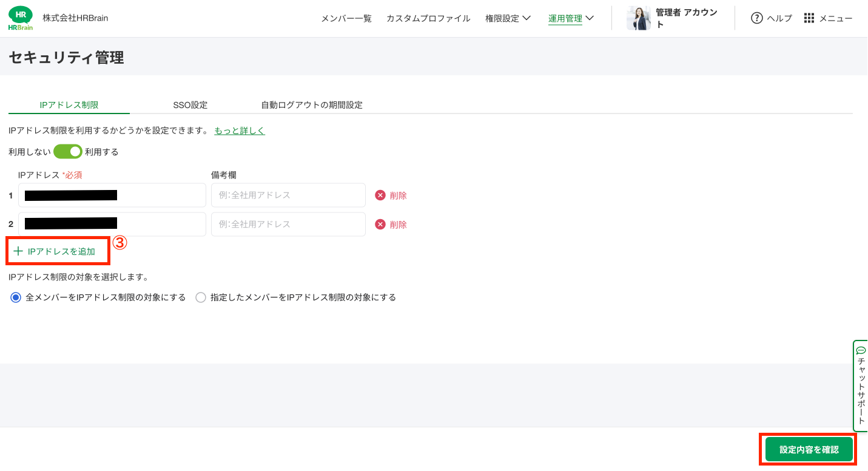Click the 設定内容を確認 button
The height and width of the screenshot is (471, 868).
pos(809,450)
